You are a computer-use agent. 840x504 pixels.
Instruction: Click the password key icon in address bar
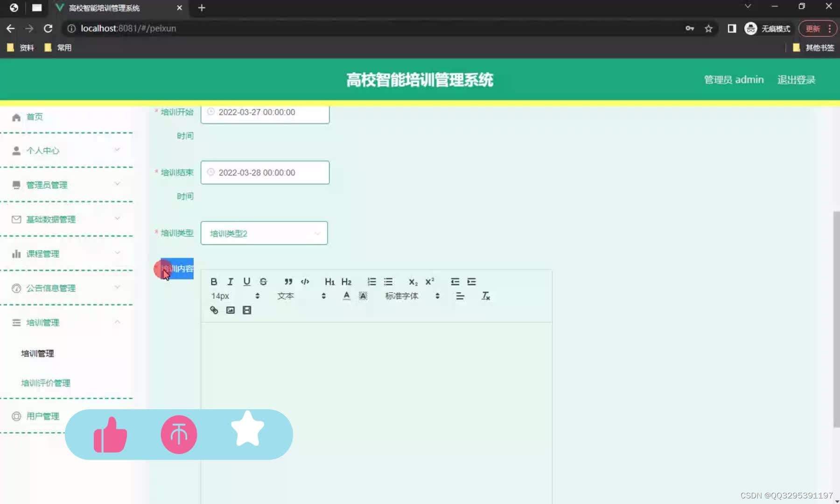(690, 28)
